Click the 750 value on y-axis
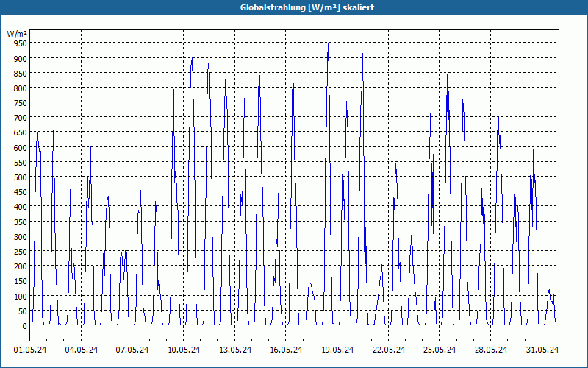The width and height of the screenshot is (588, 368). pos(21,103)
